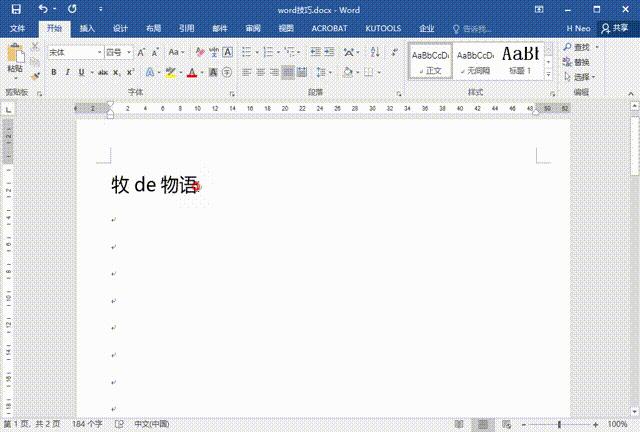The height and width of the screenshot is (432, 640).
Task: Open the 文件 tab
Action: pos(18,28)
